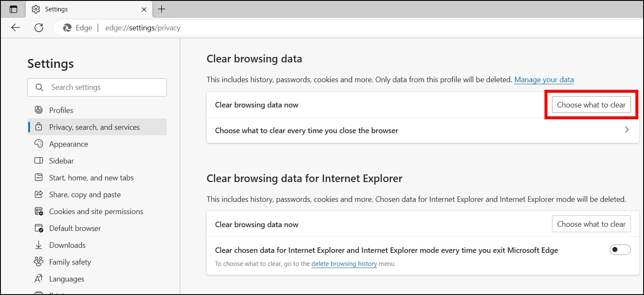Open a new tab with plus button

click(x=161, y=9)
